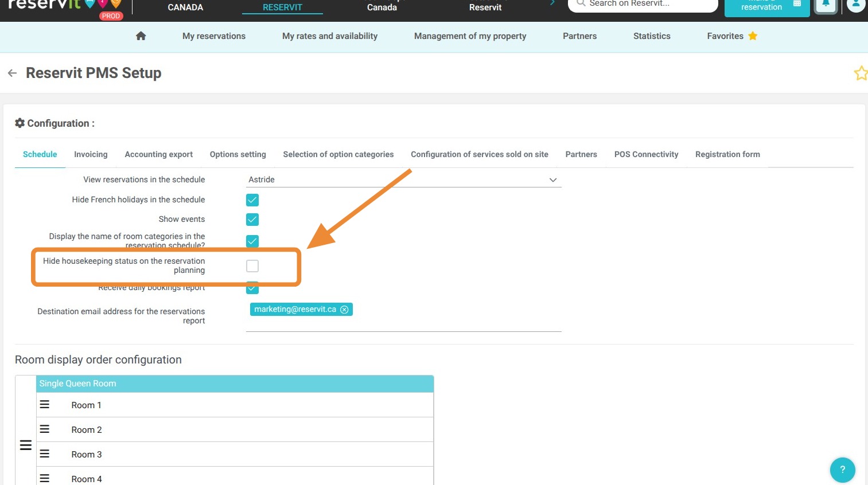Open the Statistics menu
This screenshot has width=868, height=485.
[x=652, y=36]
